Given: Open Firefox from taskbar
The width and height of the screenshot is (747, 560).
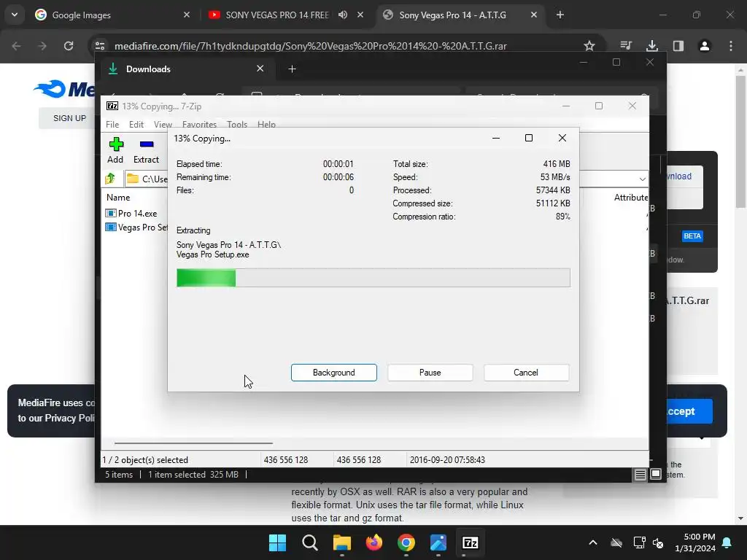Looking at the screenshot, I should 374,542.
